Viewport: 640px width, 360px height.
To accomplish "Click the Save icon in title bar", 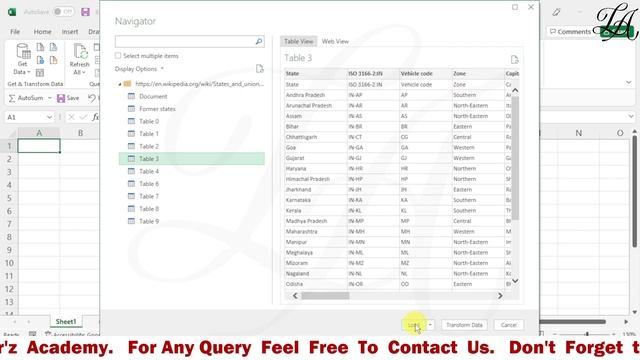I will coord(85,12).
